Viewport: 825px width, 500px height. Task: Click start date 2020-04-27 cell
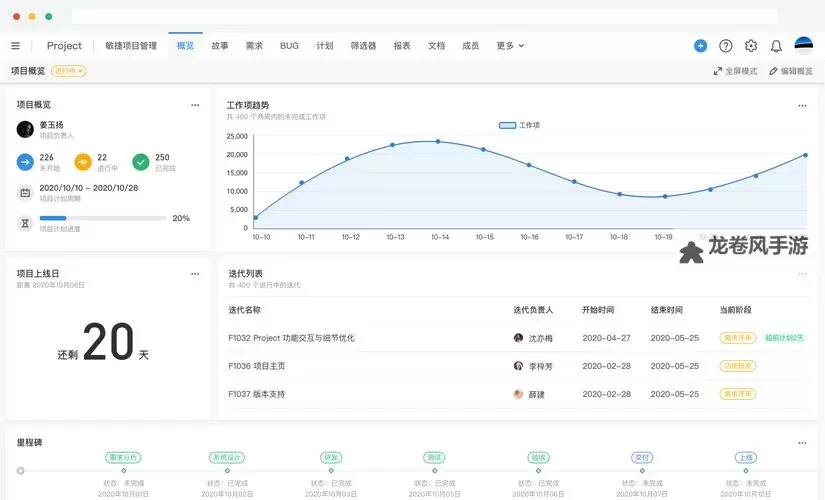[606, 338]
